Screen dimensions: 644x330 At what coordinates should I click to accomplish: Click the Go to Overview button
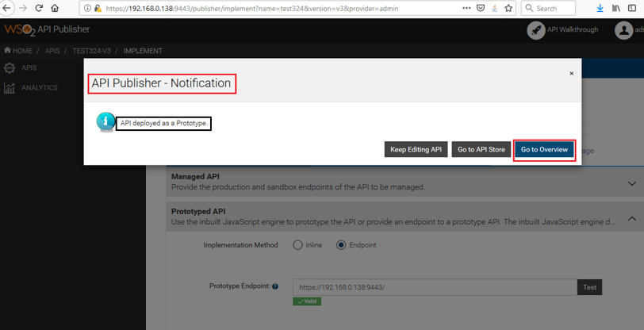pos(544,150)
